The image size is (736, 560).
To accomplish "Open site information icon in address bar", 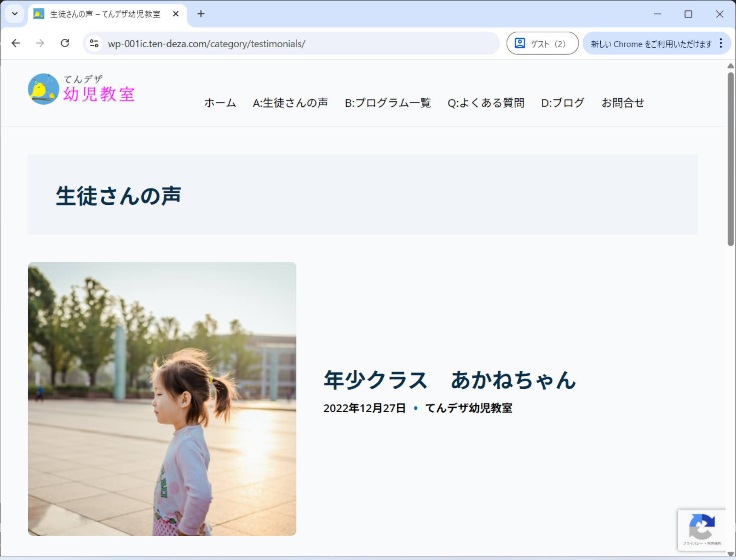I will coord(94,43).
